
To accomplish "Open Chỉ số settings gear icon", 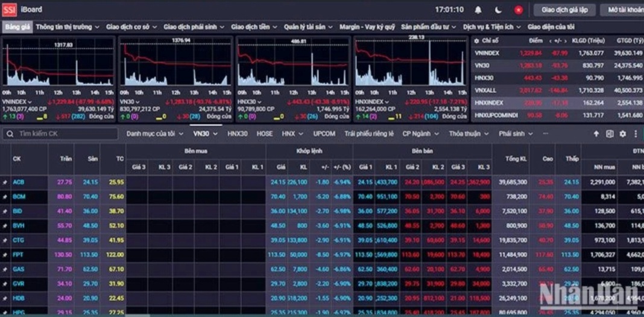I will 476,41.
